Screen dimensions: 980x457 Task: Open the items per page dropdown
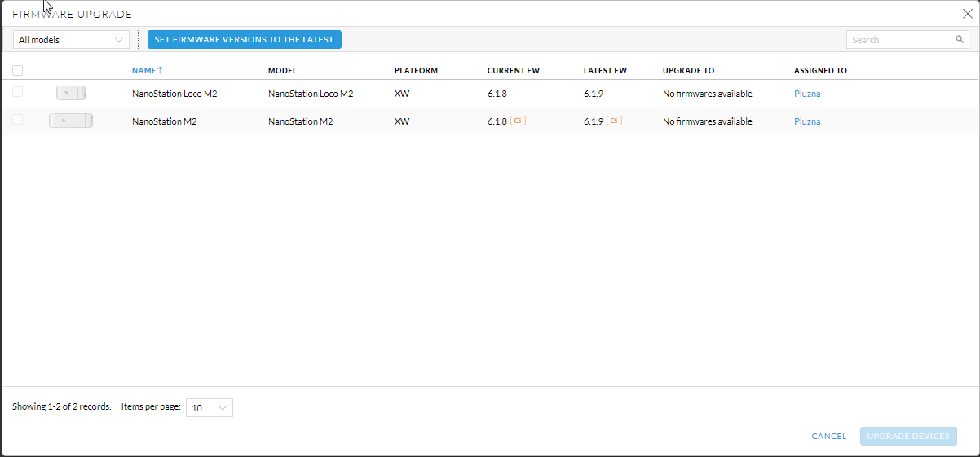click(x=210, y=407)
